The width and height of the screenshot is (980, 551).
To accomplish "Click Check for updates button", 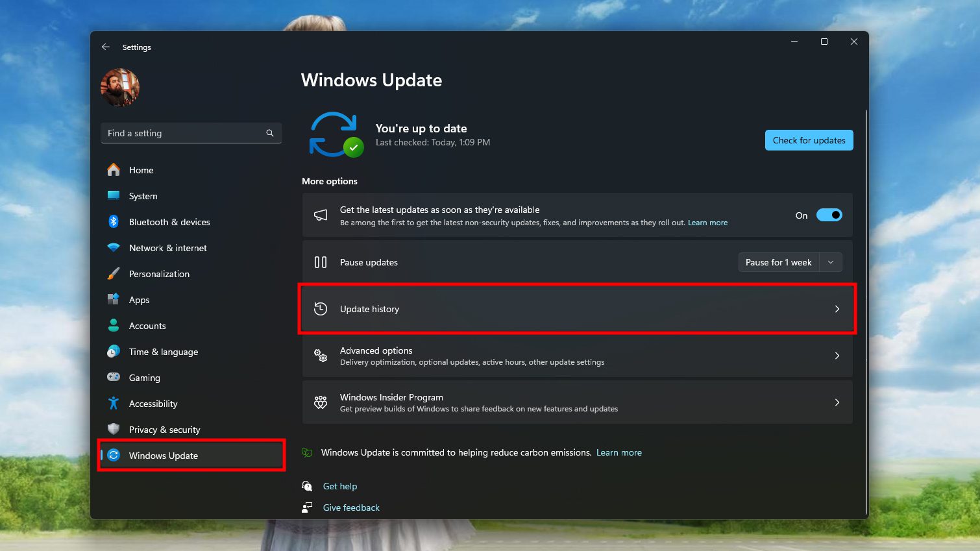I will click(x=809, y=140).
